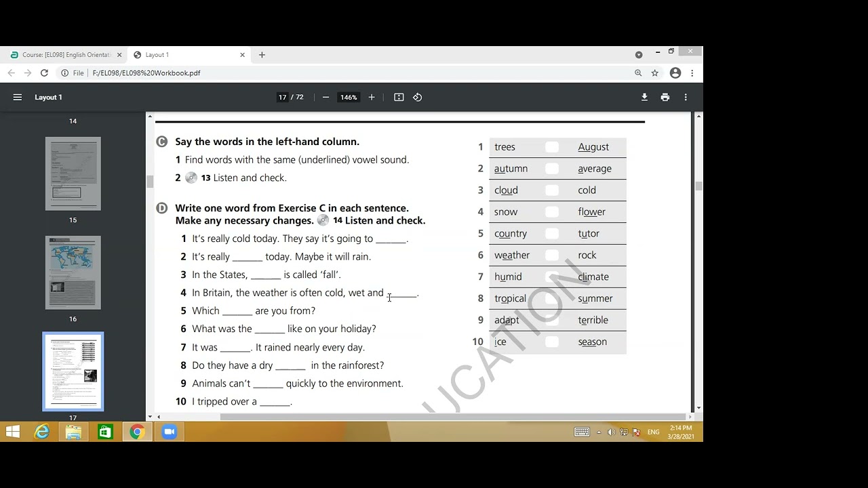868x488 pixels.
Task: Click the answer box beside 'ice'
Action: coord(552,342)
